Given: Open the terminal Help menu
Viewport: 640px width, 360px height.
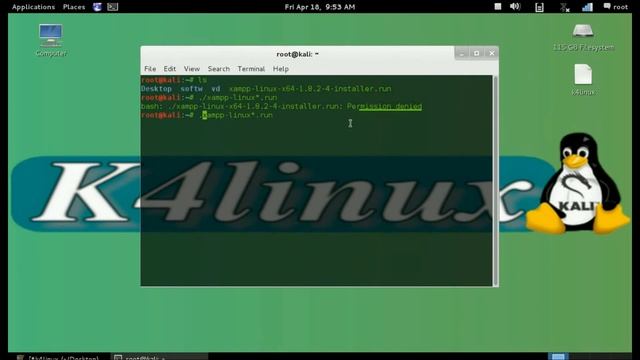Looking at the screenshot, I should [x=280, y=69].
